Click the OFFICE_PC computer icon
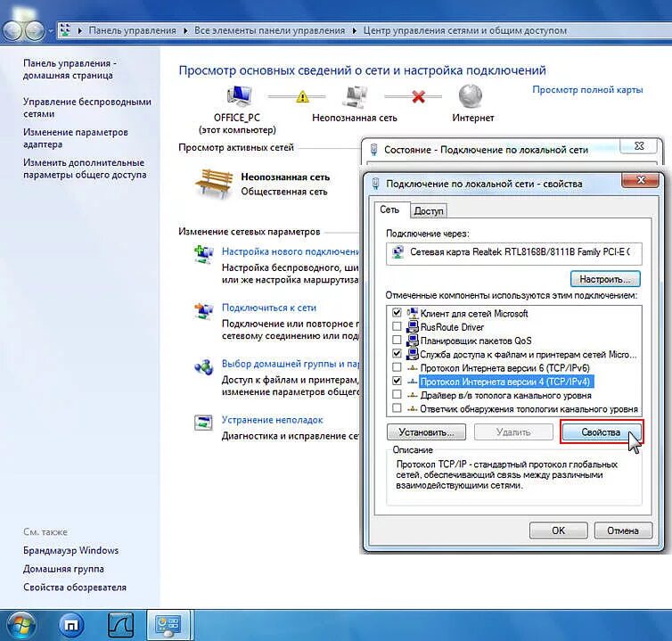 (x=239, y=95)
